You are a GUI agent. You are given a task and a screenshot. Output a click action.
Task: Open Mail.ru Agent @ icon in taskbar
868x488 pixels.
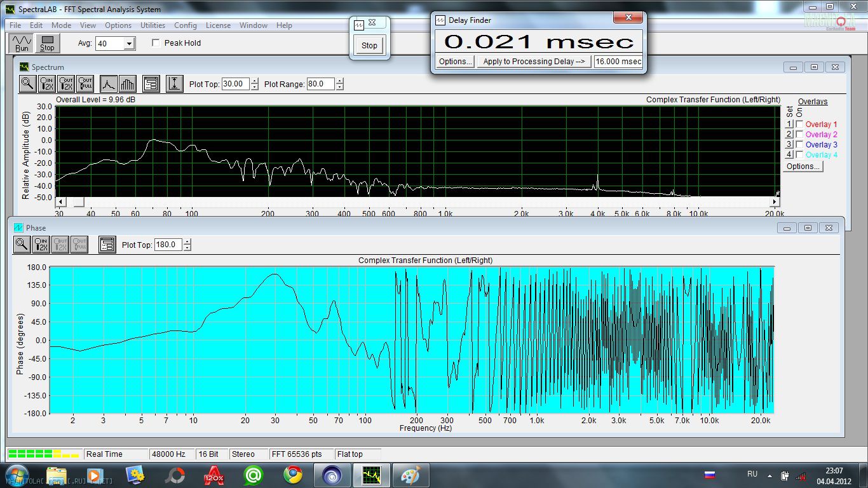click(x=254, y=475)
